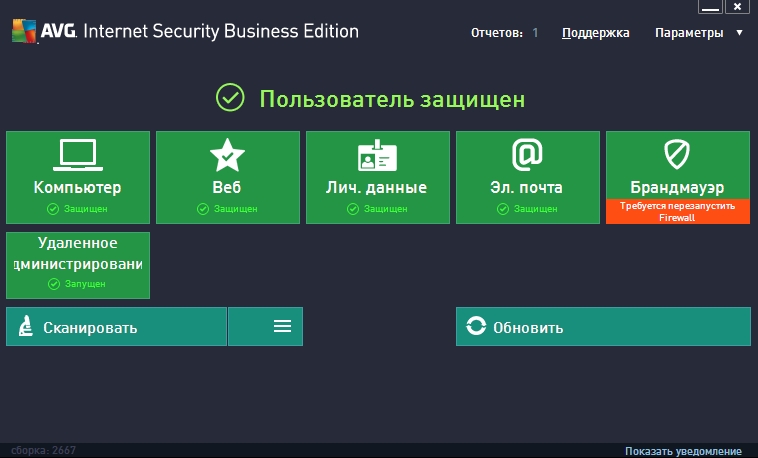Open the Параметры menu
This screenshot has height=458, width=758.
pyautogui.click(x=689, y=33)
